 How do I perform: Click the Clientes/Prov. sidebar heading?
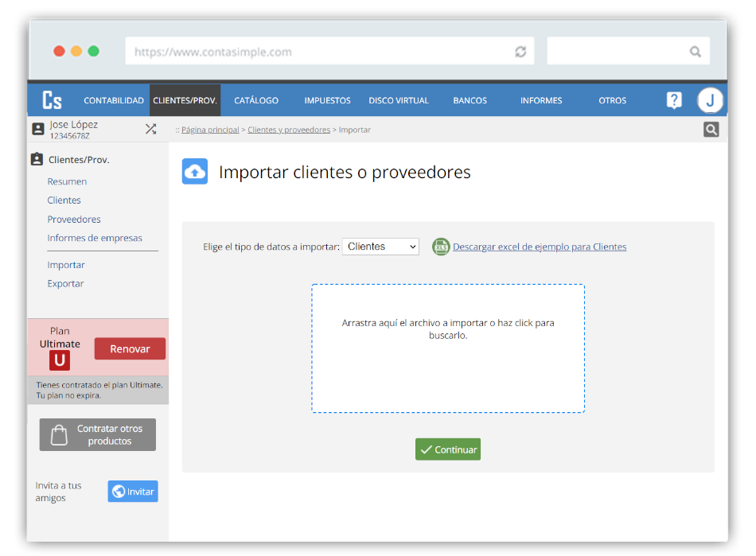79,159
